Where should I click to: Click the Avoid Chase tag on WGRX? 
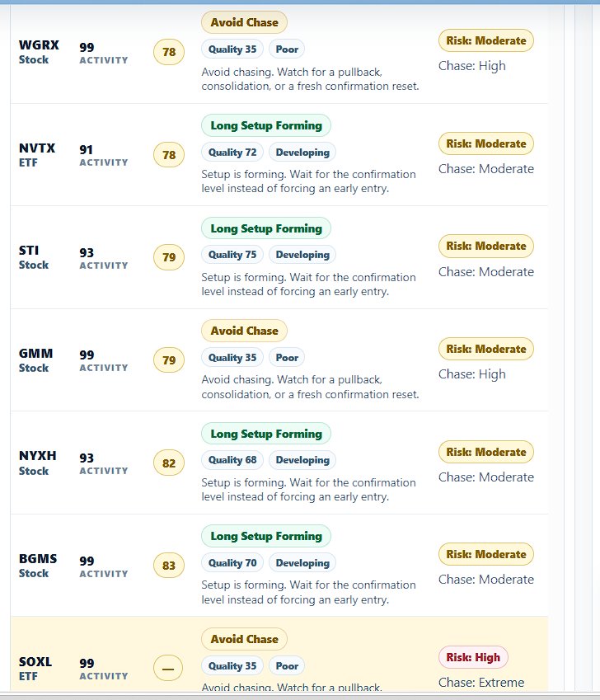coord(244,22)
